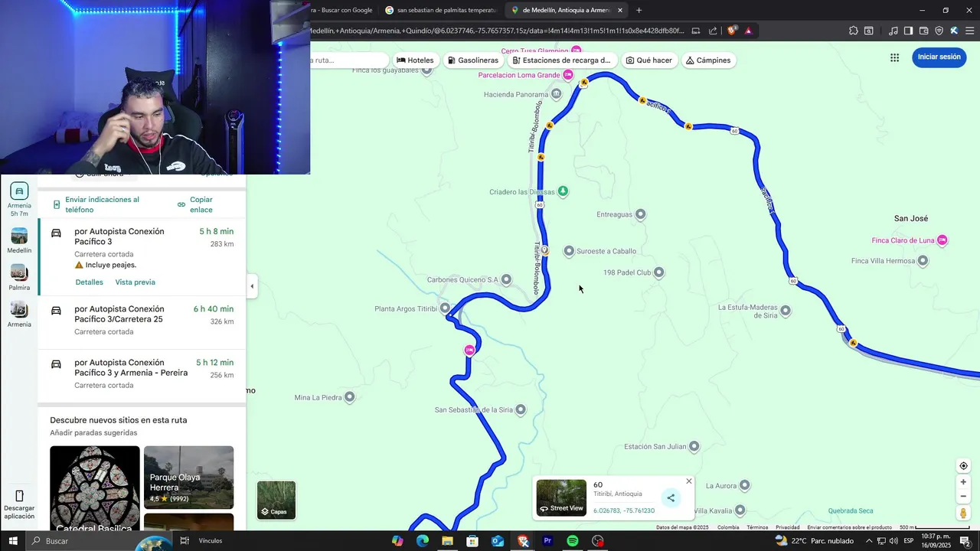Open Outlook from the taskbar

click(498, 541)
